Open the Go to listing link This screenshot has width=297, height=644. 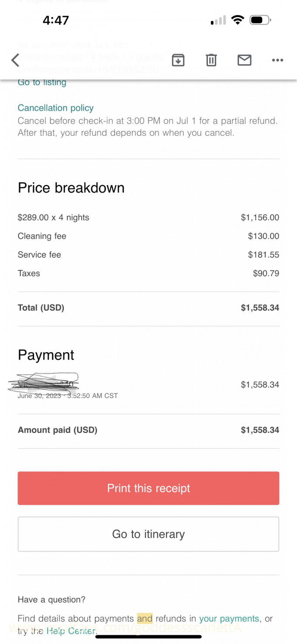42,82
